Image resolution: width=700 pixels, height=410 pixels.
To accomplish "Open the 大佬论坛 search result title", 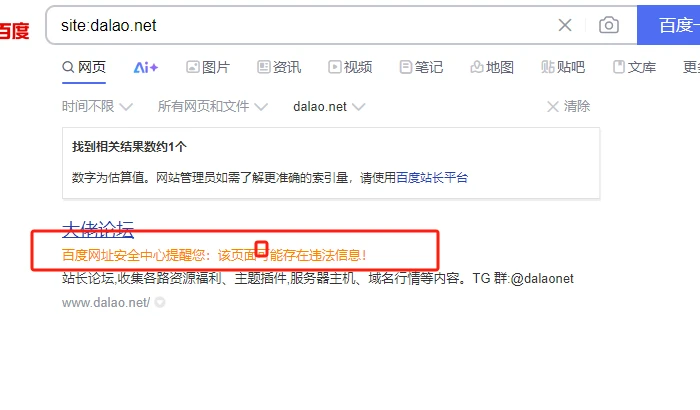I will coord(98,230).
